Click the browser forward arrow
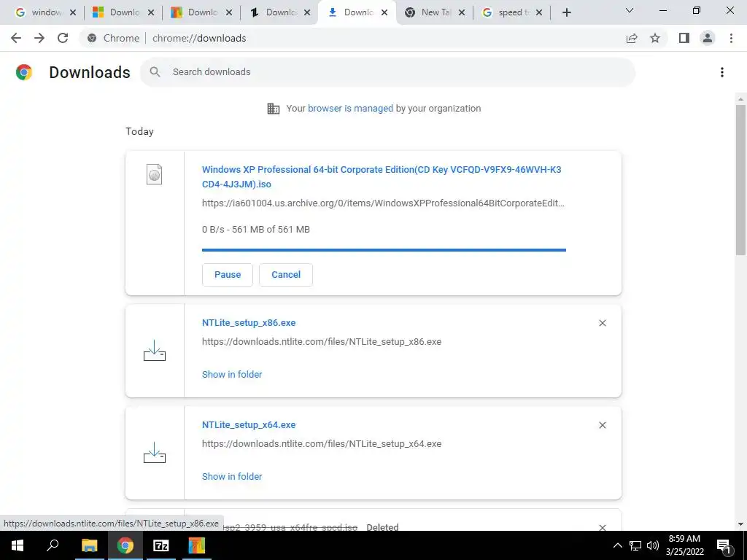This screenshot has height=560, width=747. 39,38
